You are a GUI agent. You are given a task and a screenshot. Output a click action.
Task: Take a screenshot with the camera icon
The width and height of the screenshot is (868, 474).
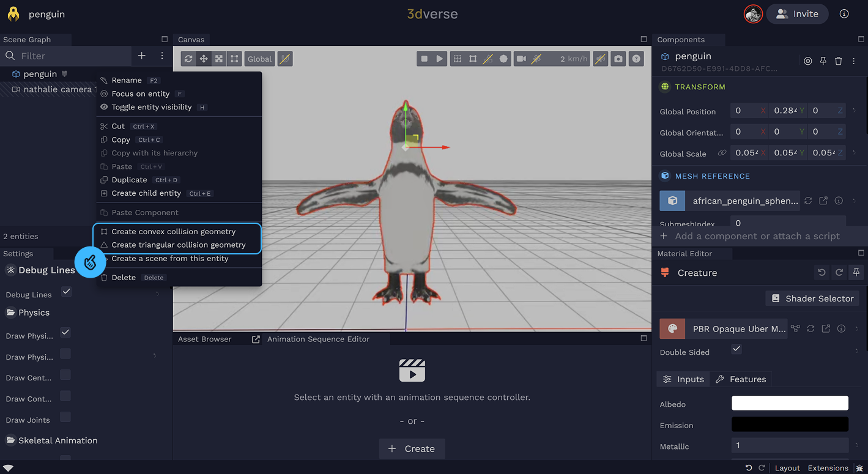(x=619, y=59)
